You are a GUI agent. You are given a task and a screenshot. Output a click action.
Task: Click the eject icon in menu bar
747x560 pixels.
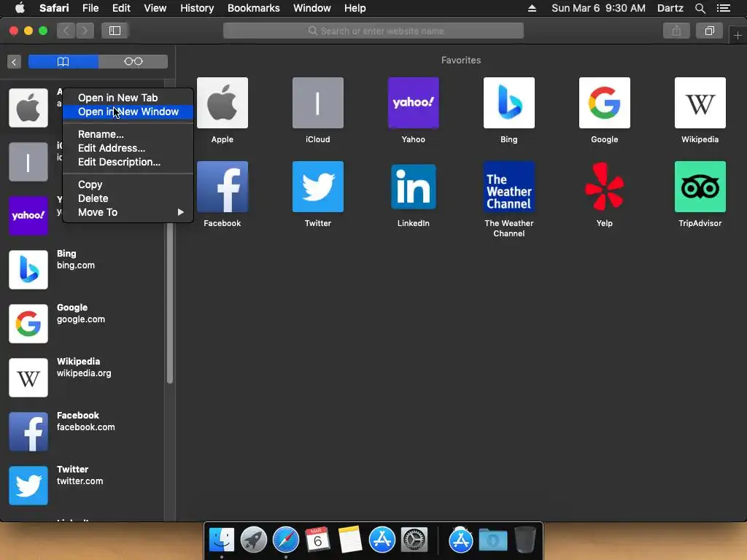click(532, 8)
